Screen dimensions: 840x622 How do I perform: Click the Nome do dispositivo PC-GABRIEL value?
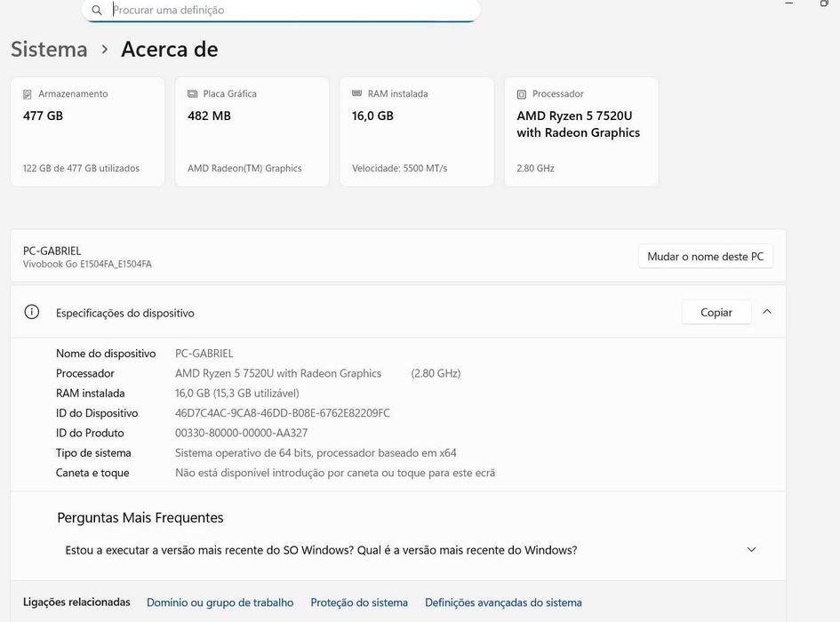pyautogui.click(x=204, y=354)
